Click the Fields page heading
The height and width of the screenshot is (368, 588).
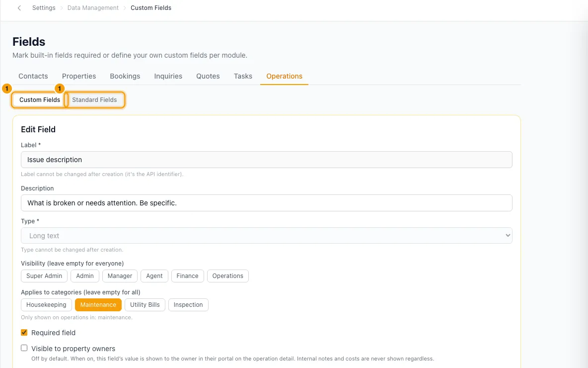pyautogui.click(x=29, y=42)
